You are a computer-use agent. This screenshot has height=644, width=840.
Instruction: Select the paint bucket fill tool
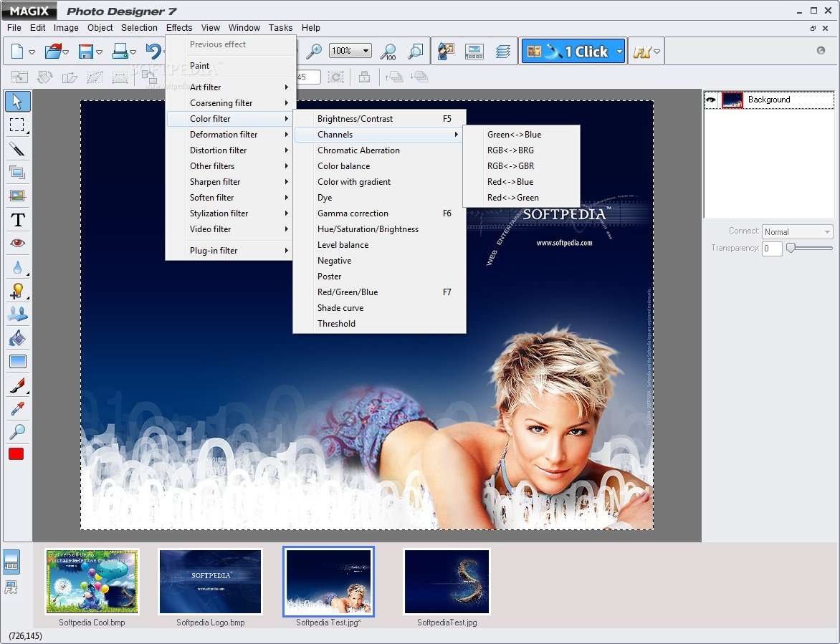[x=17, y=338]
